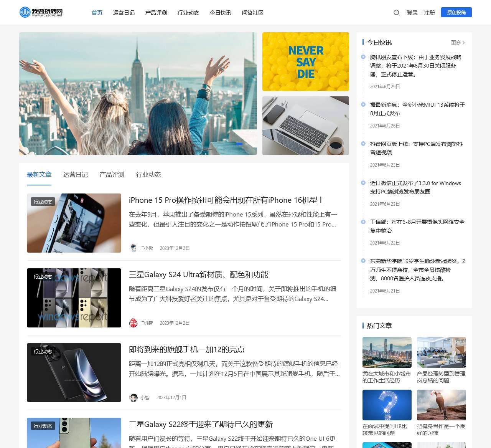Switch to 运营日记 article tab
This screenshot has width=491, height=448.
pyautogui.click(x=76, y=175)
